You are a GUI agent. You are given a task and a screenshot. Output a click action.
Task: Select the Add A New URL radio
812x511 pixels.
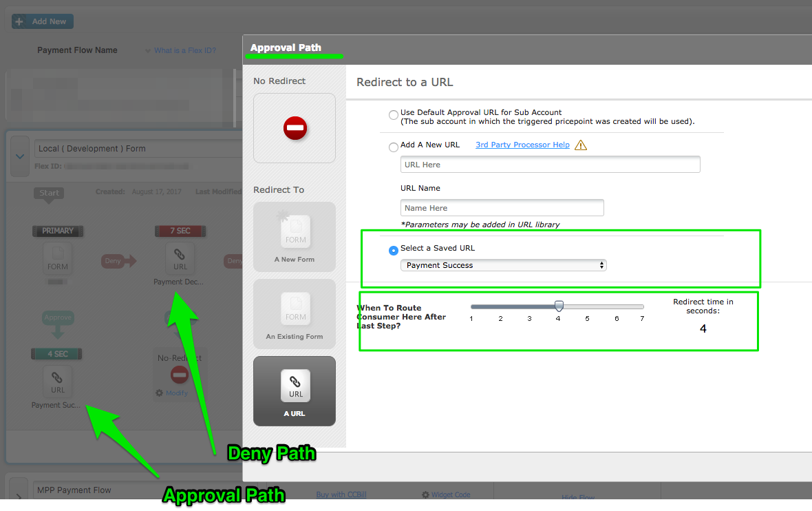[394, 147]
